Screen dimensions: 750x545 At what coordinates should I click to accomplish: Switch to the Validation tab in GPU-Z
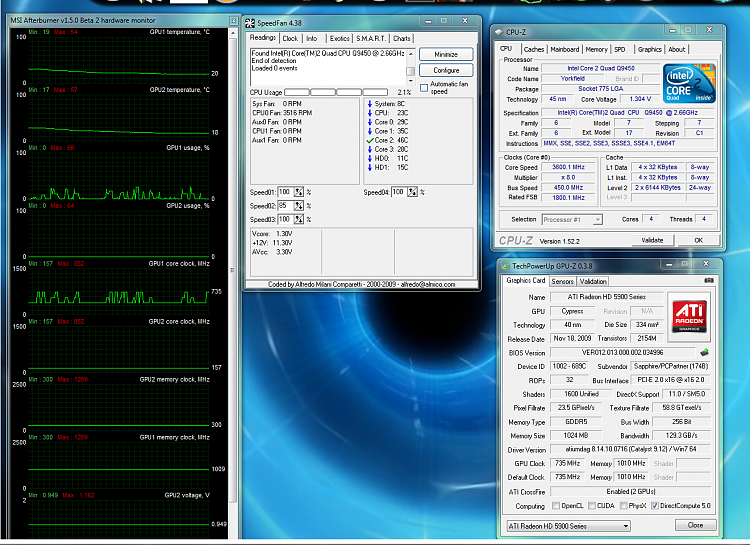[593, 281]
